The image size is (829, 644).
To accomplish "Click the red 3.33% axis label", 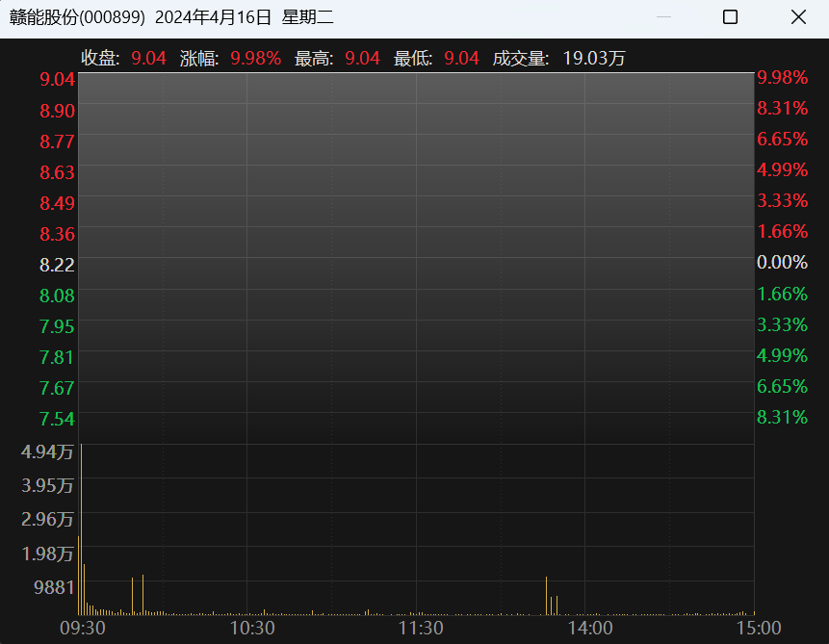I will pyautogui.click(x=782, y=200).
